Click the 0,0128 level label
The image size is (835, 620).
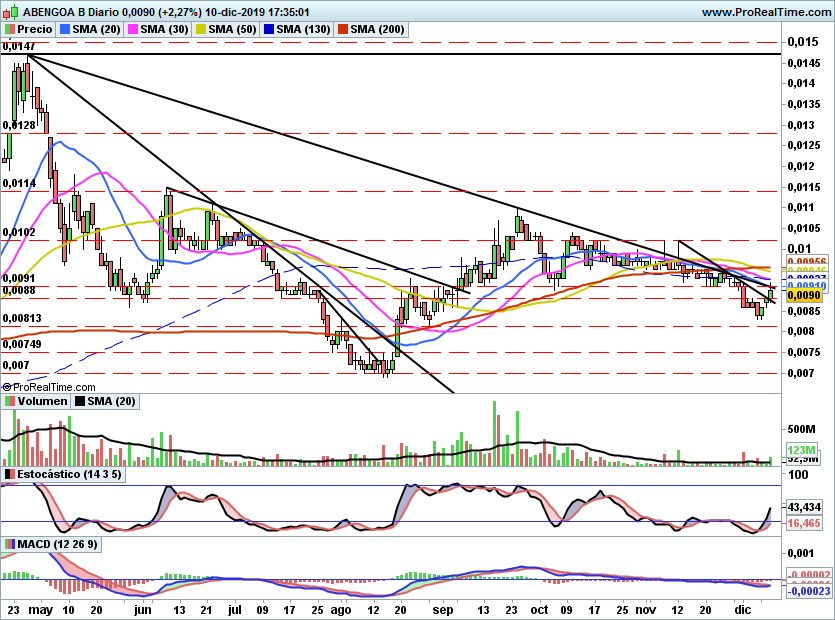point(19,125)
